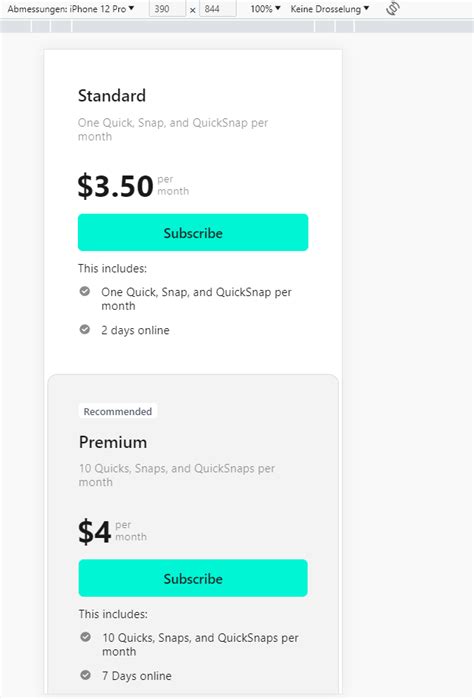Click checkmark icon next to 7 Days online
Viewport: 474px width, 699px height.
coord(86,675)
